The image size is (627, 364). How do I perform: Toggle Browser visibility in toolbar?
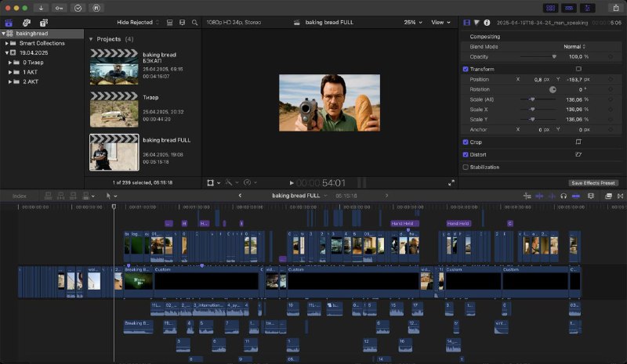point(551,8)
